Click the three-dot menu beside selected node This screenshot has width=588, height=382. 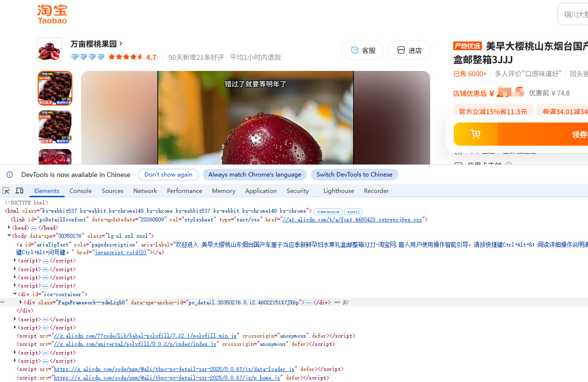(x=2, y=302)
